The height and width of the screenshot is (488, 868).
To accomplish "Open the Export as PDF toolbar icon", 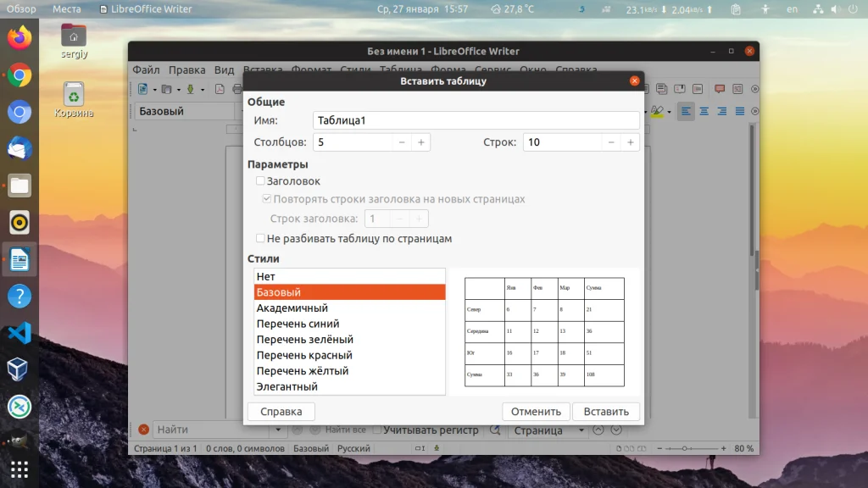I will (220, 89).
